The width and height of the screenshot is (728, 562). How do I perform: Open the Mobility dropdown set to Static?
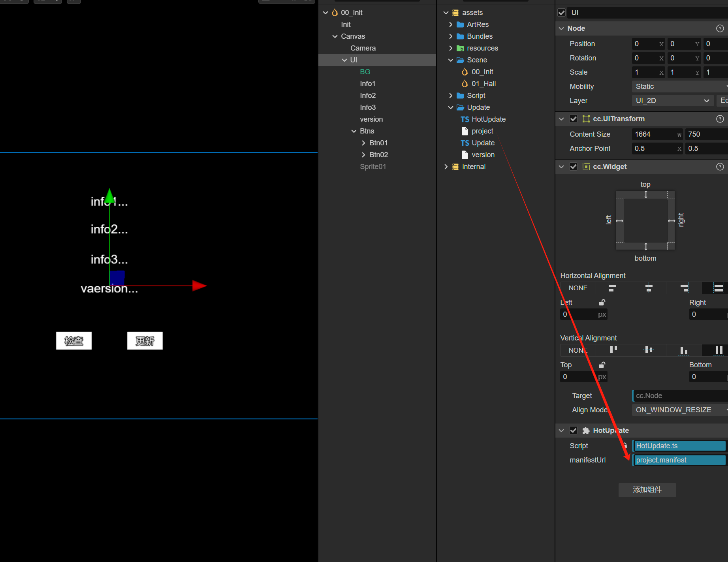[x=680, y=86]
